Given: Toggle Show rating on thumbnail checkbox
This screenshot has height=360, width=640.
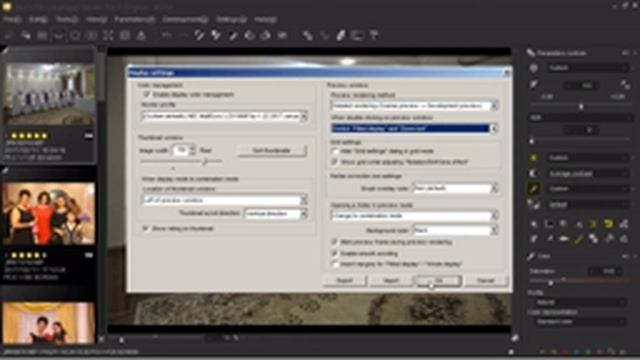Looking at the screenshot, I should pos(145,228).
